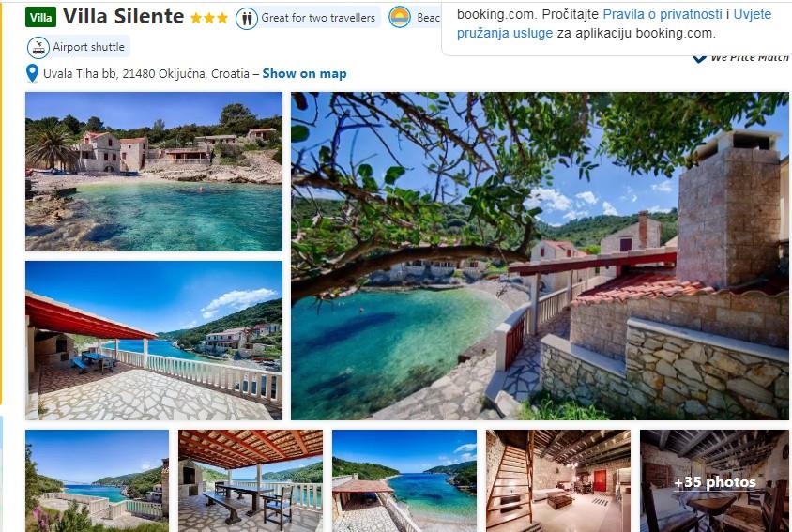Open the red awning terrace photo
The height and width of the screenshot is (532, 792).
pos(154,341)
